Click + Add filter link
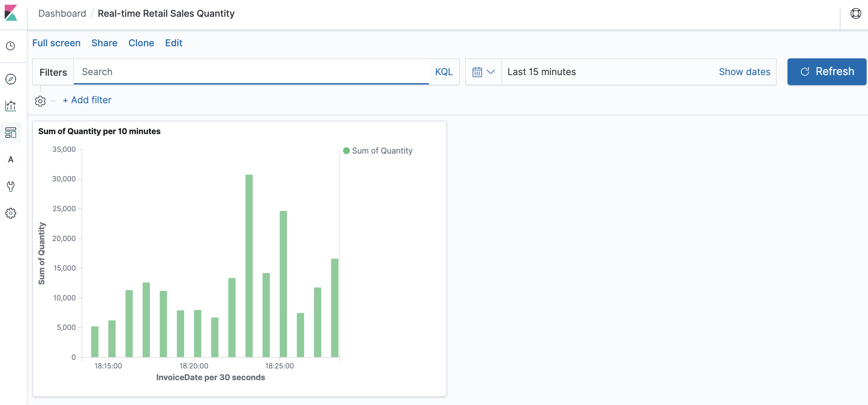Screen dimensions: 868x405 pyautogui.click(x=87, y=100)
